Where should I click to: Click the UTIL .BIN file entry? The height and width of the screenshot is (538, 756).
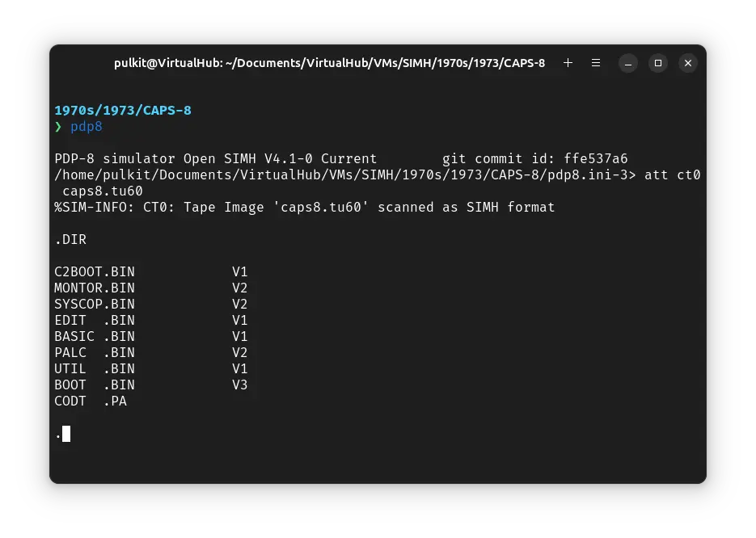pos(95,368)
